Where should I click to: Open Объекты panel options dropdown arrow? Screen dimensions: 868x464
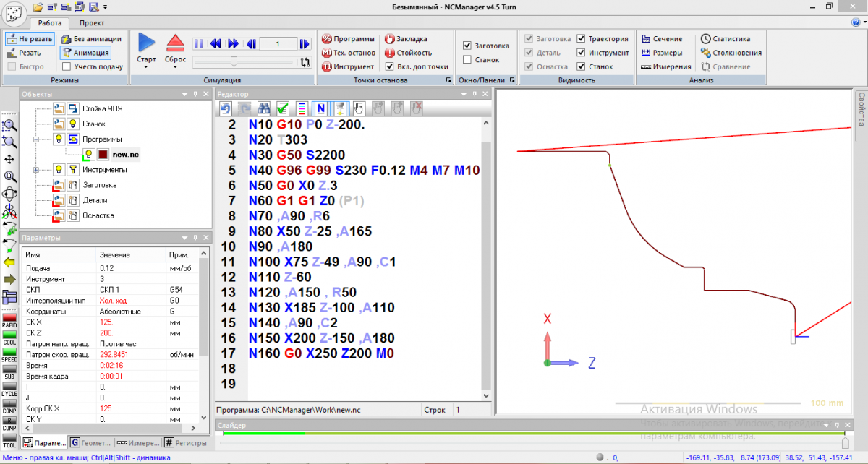tap(184, 95)
